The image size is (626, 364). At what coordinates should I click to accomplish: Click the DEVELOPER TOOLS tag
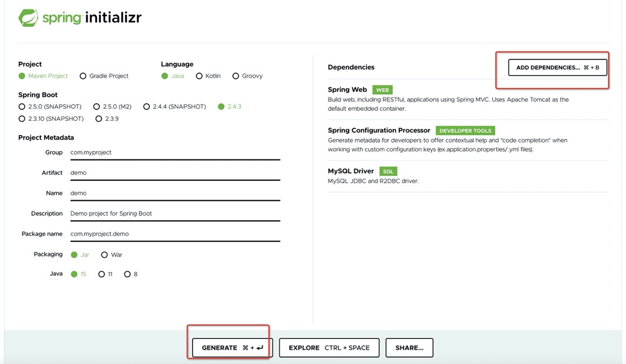[x=465, y=130]
